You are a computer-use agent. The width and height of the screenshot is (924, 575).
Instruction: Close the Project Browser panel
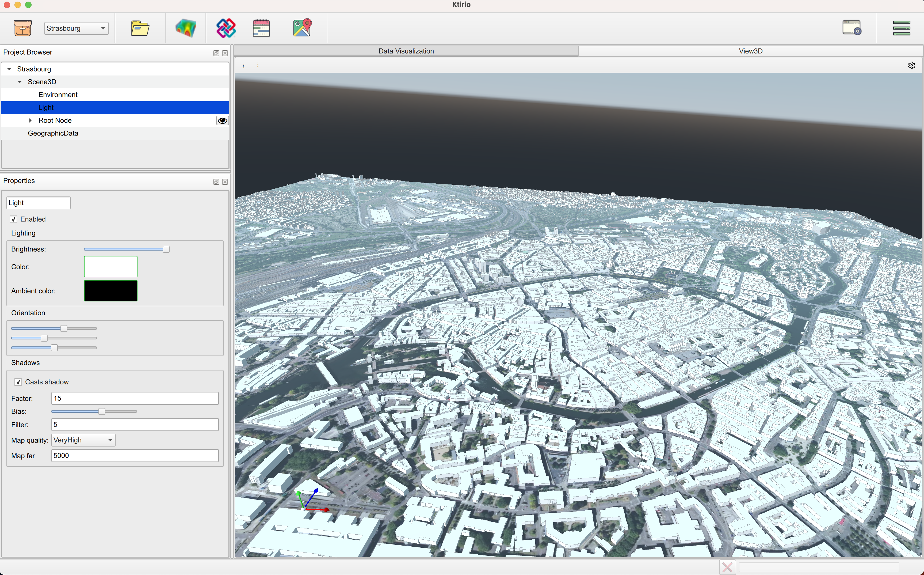point(225,53)
